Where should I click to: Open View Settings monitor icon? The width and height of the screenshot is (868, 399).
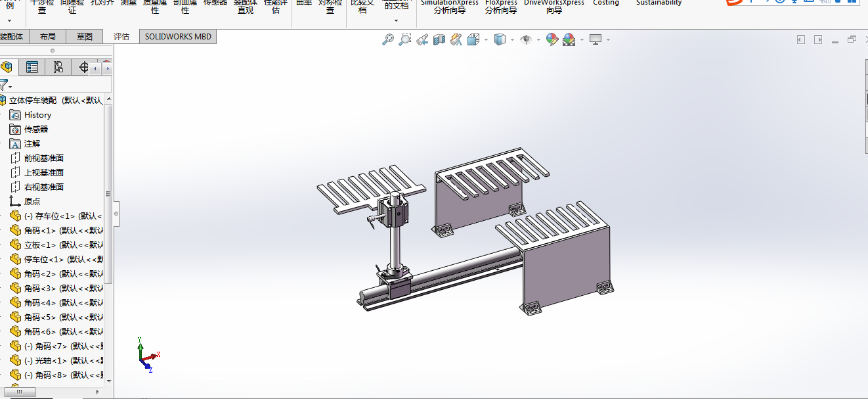click(596, 39)
